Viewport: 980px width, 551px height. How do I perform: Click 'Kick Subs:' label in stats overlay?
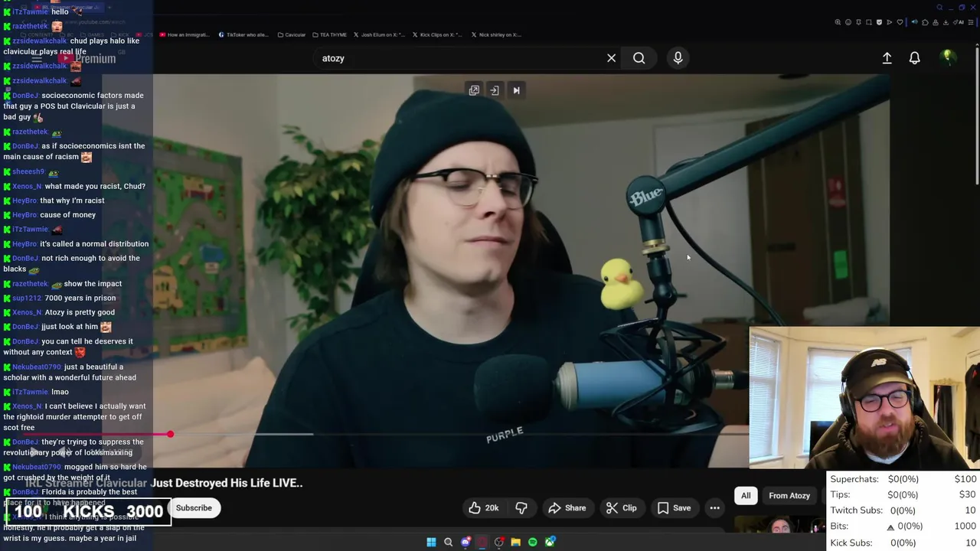point(851,543)
